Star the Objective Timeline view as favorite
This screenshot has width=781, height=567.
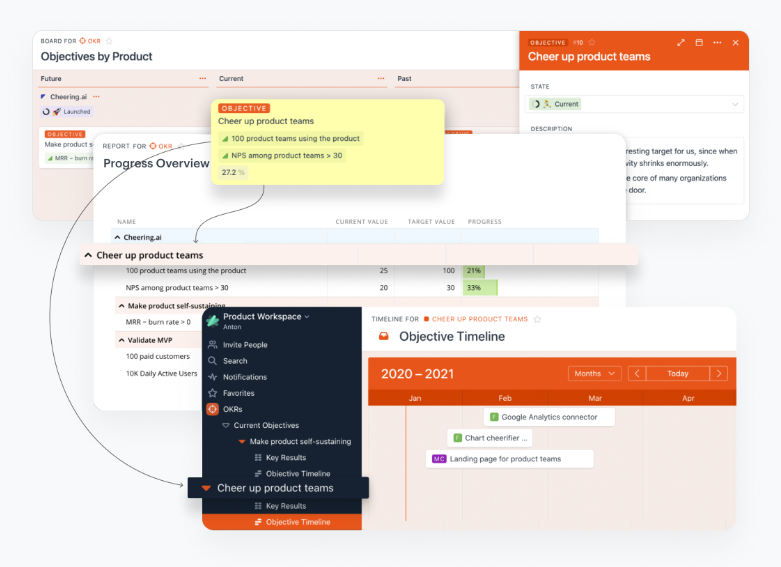[537, 319]
